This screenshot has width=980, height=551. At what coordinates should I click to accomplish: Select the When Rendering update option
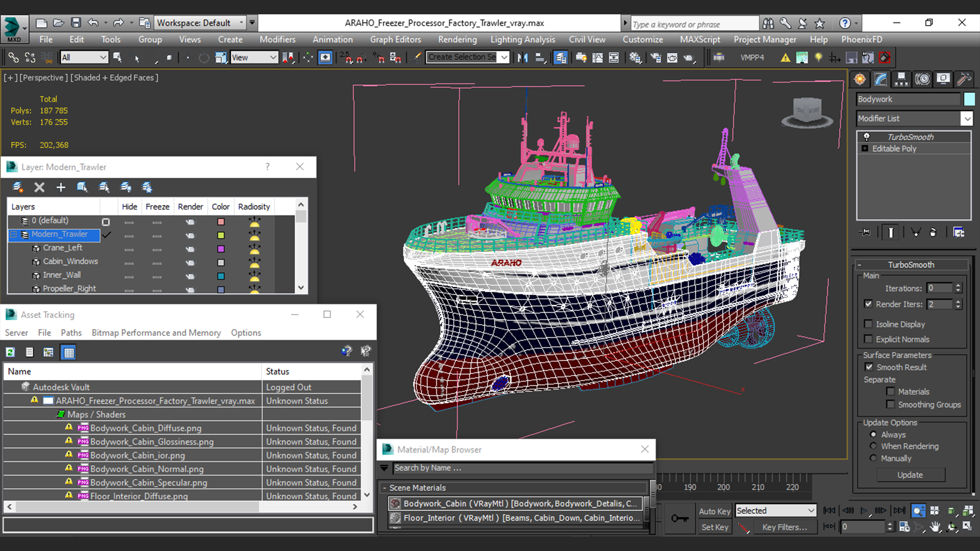[x=873, y=446]
